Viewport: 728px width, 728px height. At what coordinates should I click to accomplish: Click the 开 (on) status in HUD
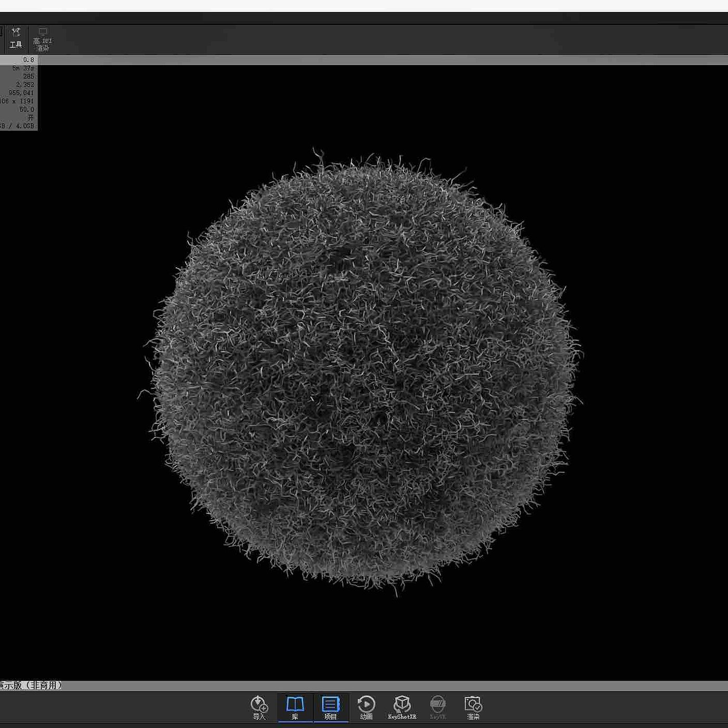point(31,118)
